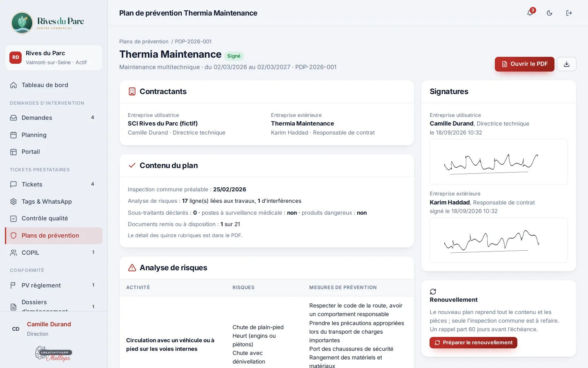Click the Planning calendar icon
The image size is (588, 368).
[13, 135]
